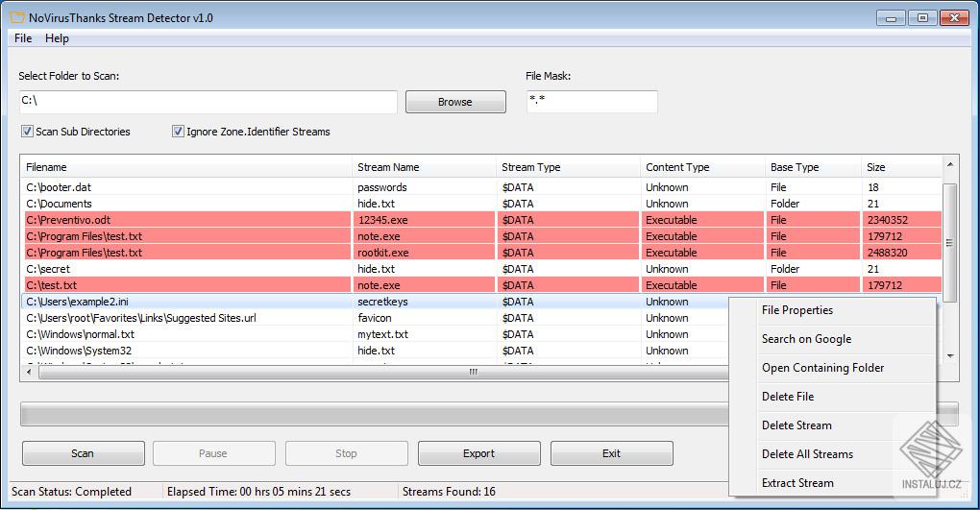Viewport: 980px width, 510px height.
Task: Click the Exit button
Action: pyautogui.click(x=611, y=453)
